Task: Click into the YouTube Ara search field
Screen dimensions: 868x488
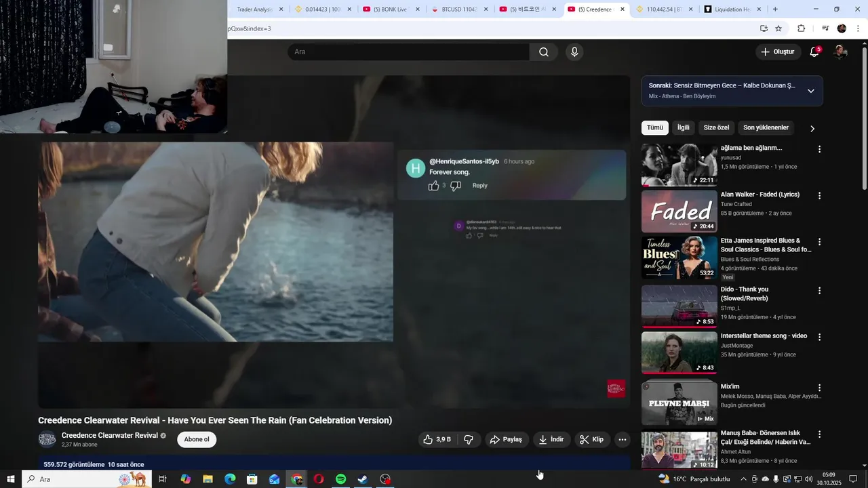Action: coord(409,52)
